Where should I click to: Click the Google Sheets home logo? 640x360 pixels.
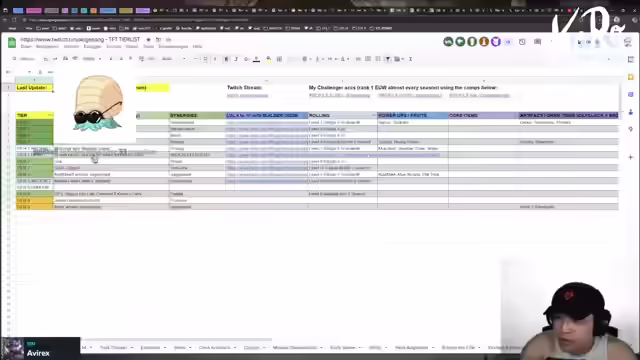(x=12, y=42)
